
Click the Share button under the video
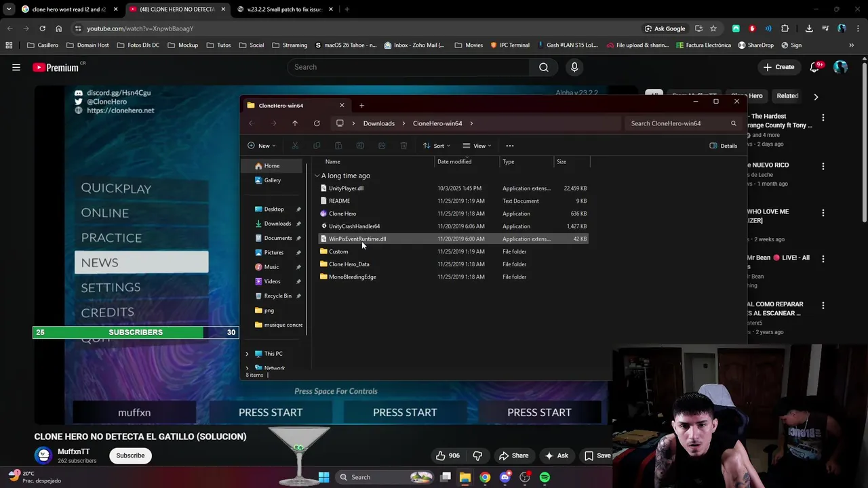513,455
